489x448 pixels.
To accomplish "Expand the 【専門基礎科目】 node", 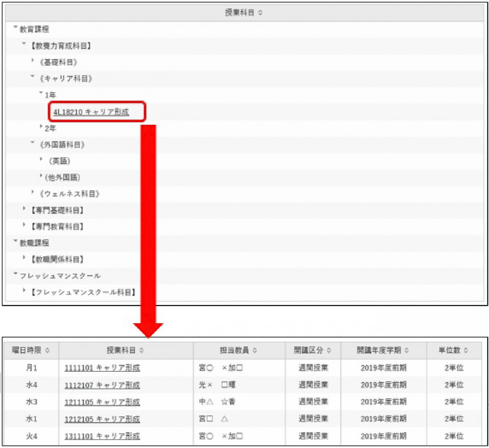I will click(24, 209).
